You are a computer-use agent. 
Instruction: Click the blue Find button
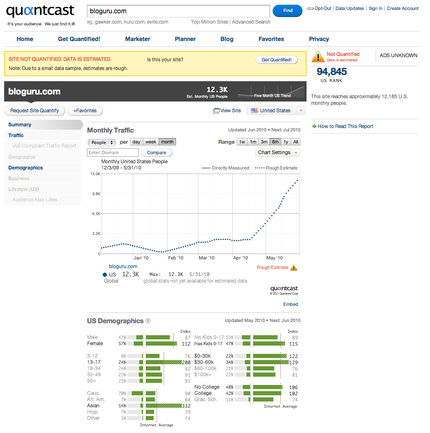287,11
